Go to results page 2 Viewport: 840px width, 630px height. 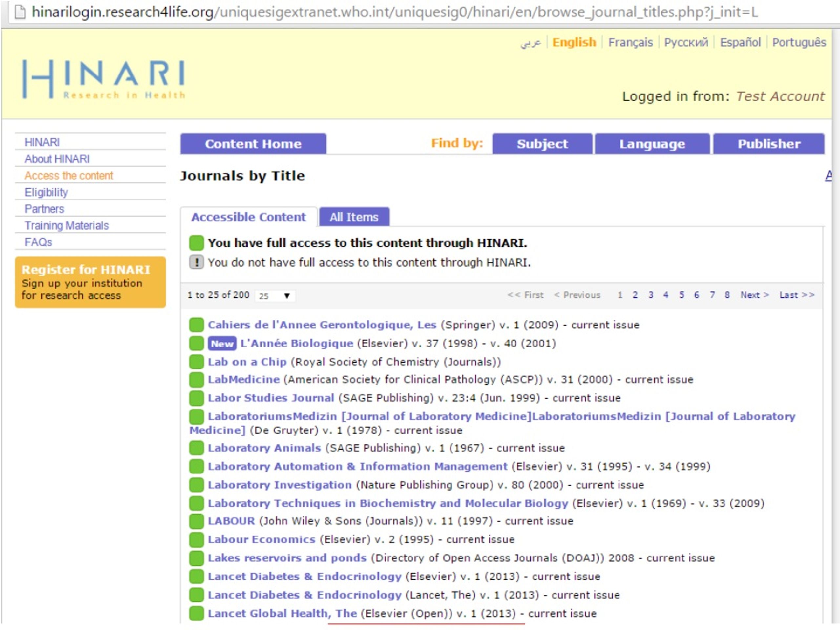[x=635, y=295]
